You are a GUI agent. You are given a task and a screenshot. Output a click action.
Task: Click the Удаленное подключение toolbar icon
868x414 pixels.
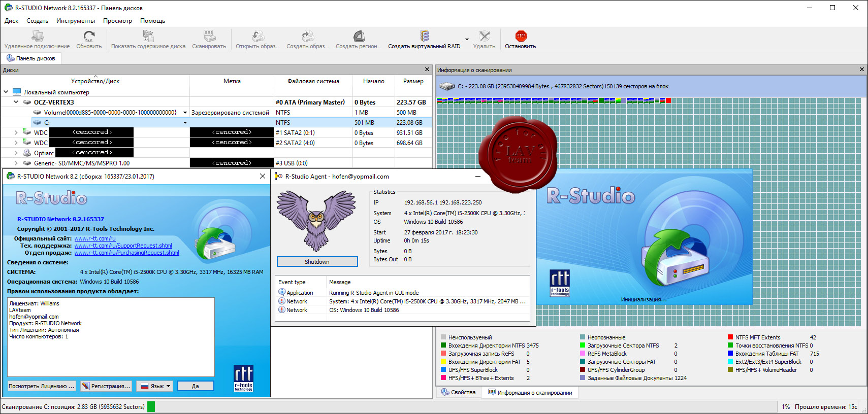tap(37, 36)
